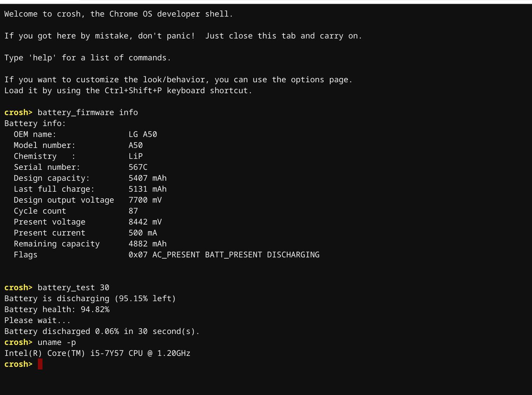Click the last crosh> prompt

(18, 364)
